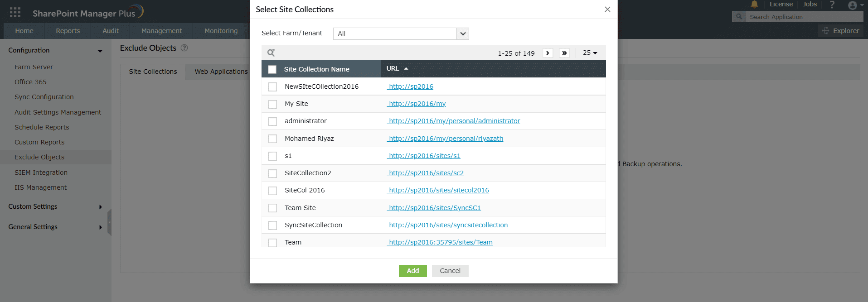Select IIS Management in sidebar
This screenshot has width=868, height=302.
(x=40, y=187)
